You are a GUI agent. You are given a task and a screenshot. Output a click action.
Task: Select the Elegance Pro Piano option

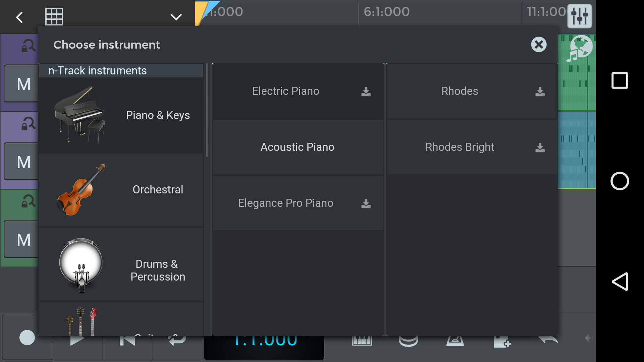(285, 202)
